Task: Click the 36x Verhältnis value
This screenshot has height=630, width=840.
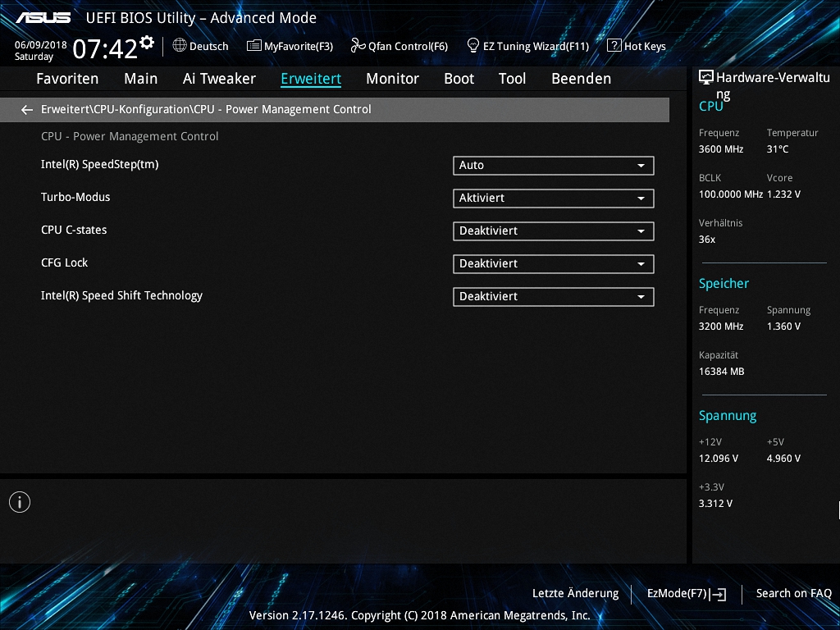Action: (x=706, y=240)
